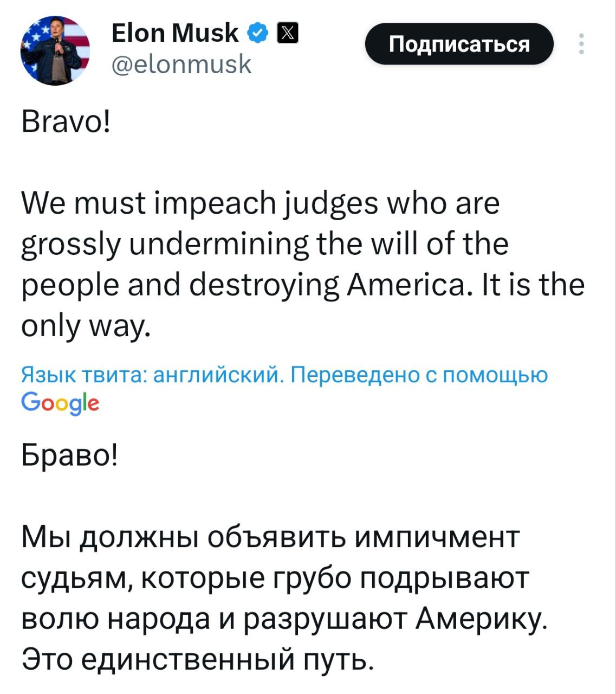Click the blue verified checkmark badge
This screenshot has width=616, height=694.
[258, 34]
